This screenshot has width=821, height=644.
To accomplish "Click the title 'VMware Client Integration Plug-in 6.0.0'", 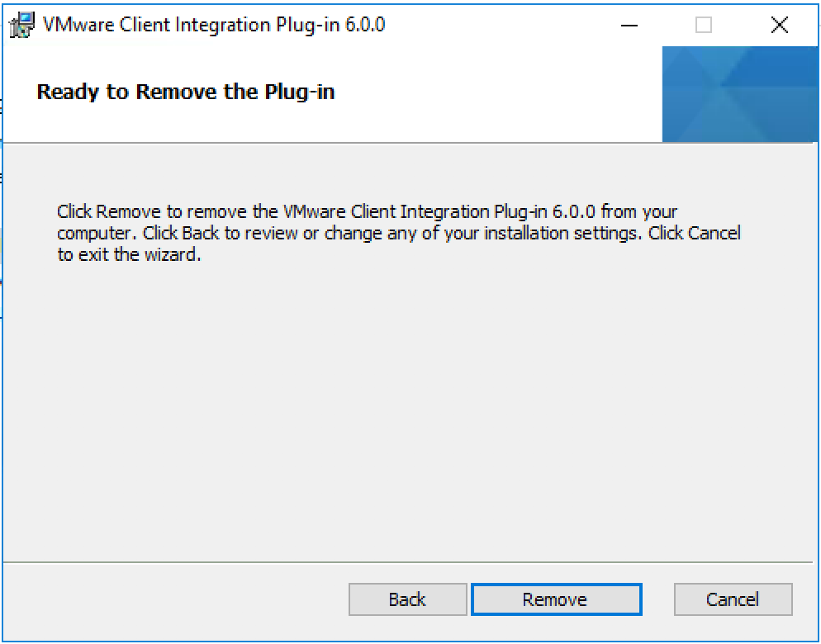I will (214, 25).
